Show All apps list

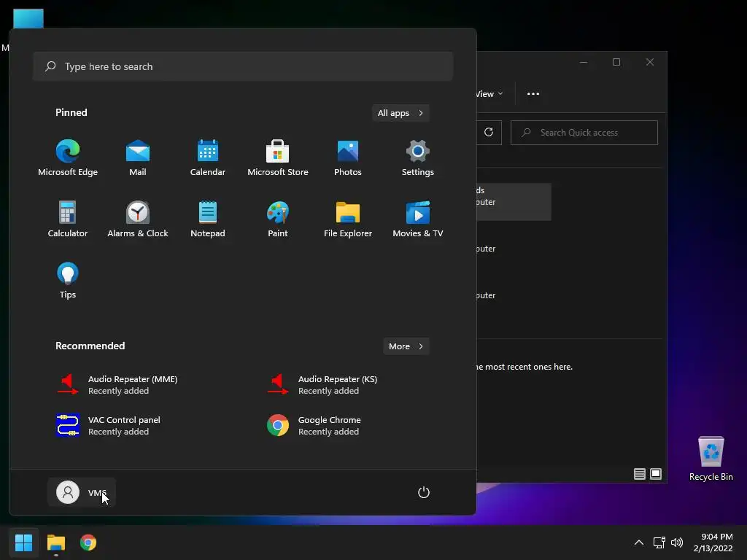point(400,113)
